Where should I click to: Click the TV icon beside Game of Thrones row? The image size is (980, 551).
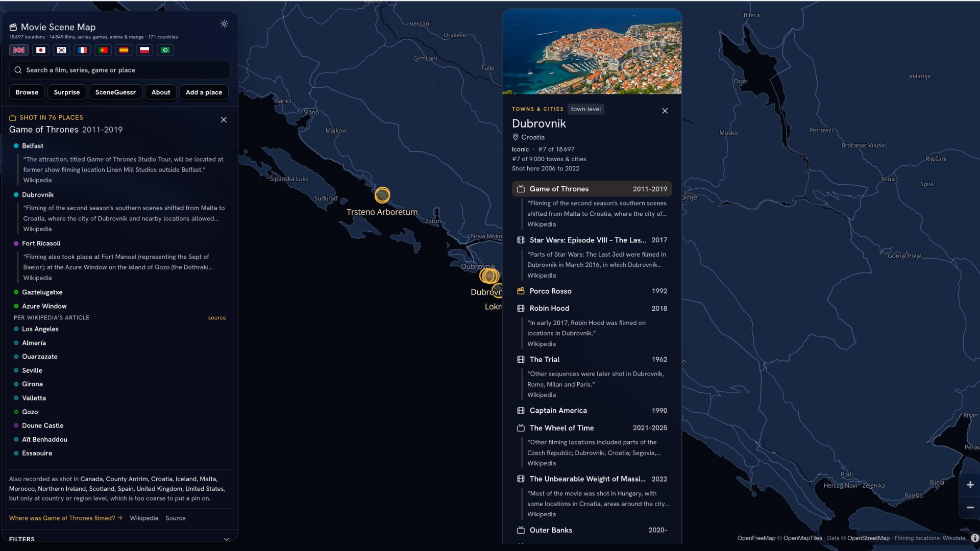(x=521, y=189)
